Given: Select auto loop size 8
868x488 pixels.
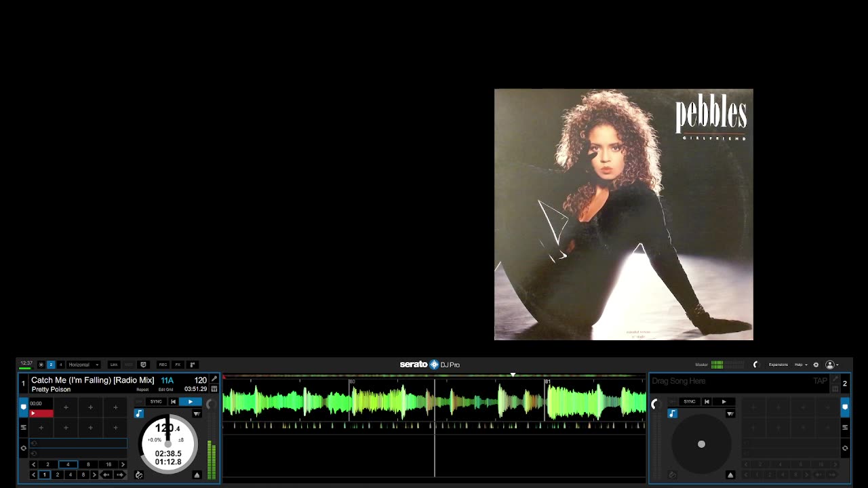Looking at the screenshot, I should pyautogui.click(x=88, y=464).
